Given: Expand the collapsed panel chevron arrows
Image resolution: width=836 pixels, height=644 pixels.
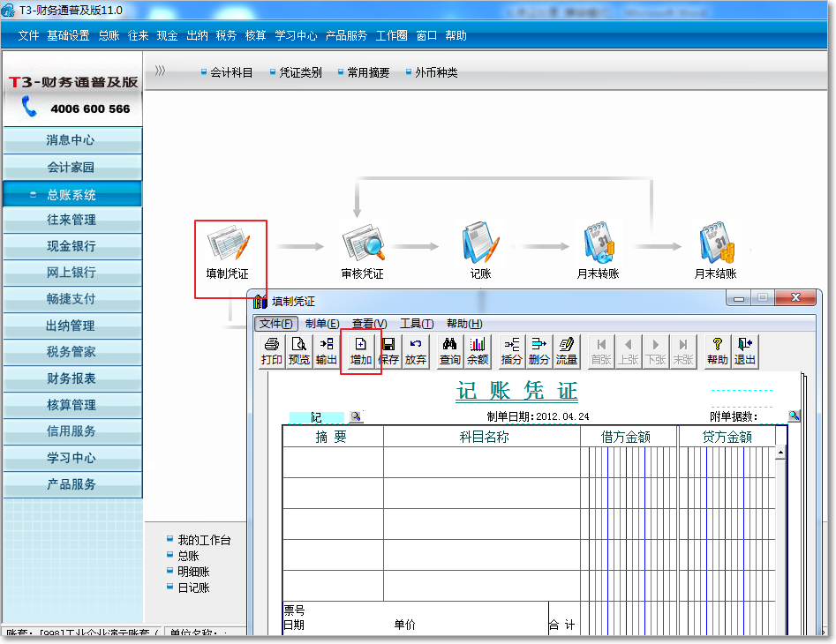Looking at the screenshot, I should pos(160,71).
